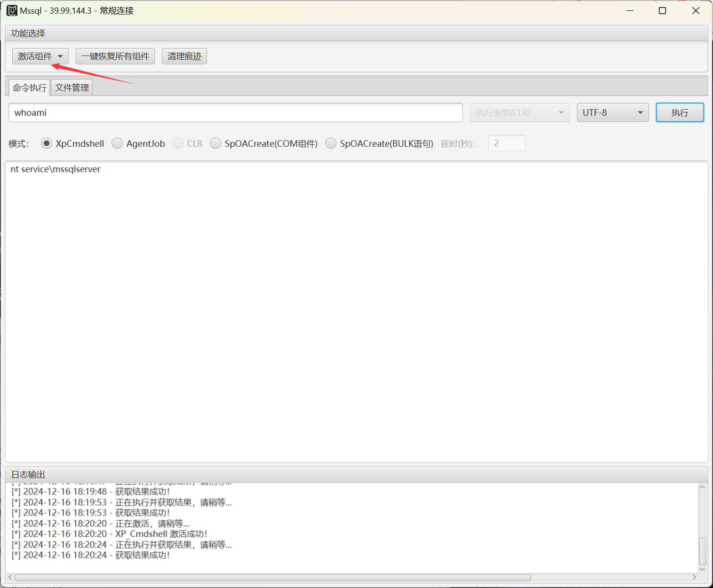
Task: Select SpOACreate(BULK语句) radio button
Action: point(331,143)
